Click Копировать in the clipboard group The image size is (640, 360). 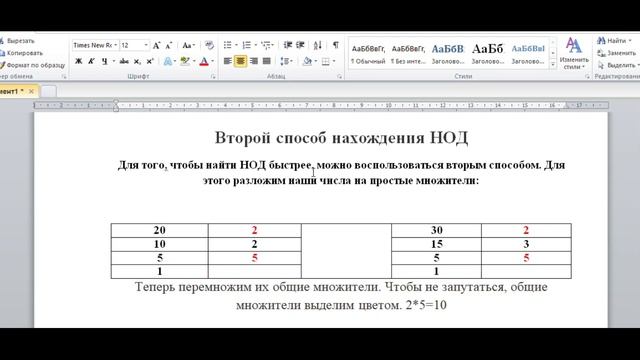21,53
